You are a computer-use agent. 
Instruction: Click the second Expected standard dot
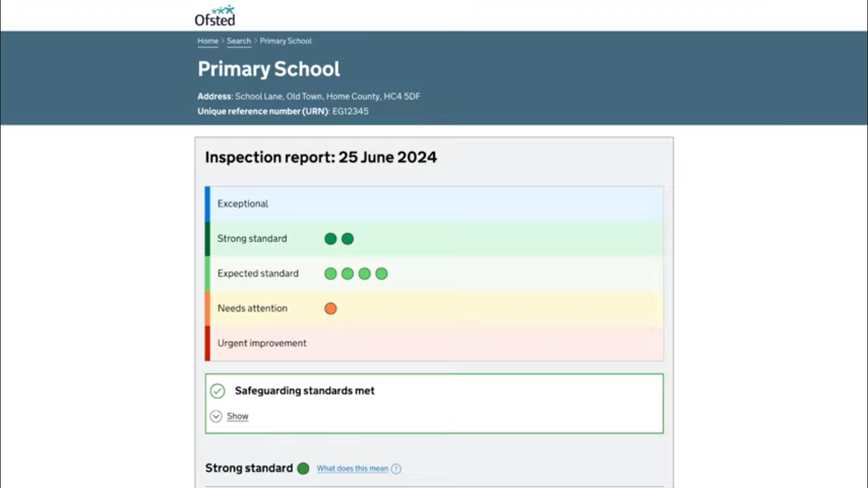pyautogui.click(x=348, y=274)
